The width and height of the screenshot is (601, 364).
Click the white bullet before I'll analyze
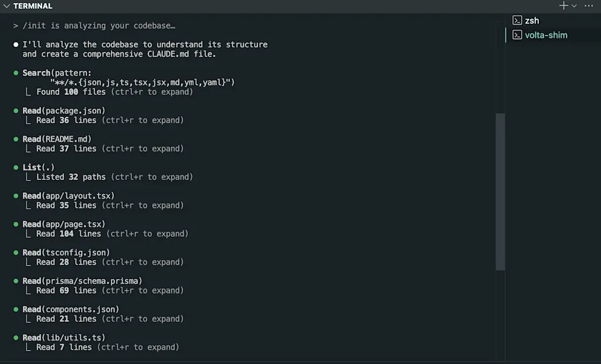click(x=16, y=45)
